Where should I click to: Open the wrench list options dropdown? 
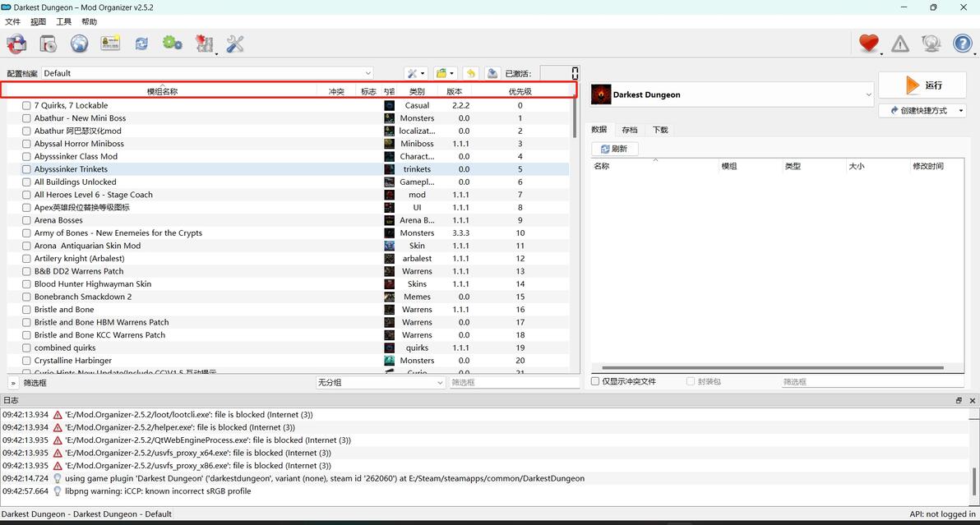pyautogui.click(x=415, y=73)
